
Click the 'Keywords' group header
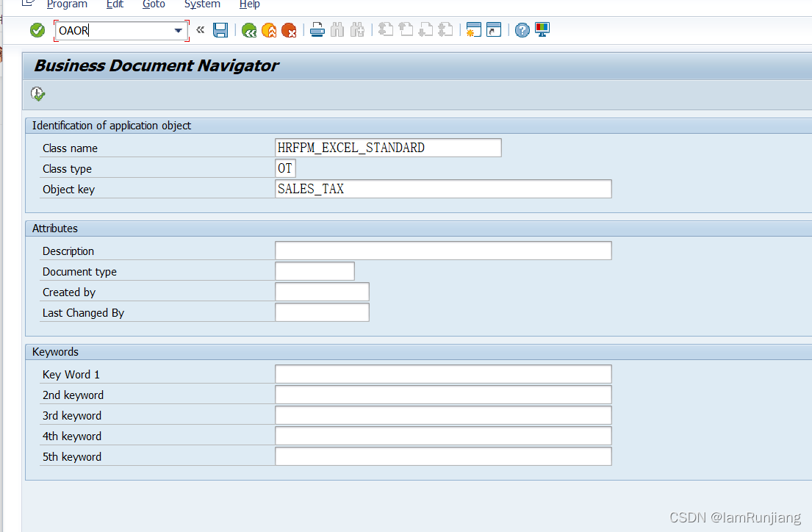click(x=55, y=352)
